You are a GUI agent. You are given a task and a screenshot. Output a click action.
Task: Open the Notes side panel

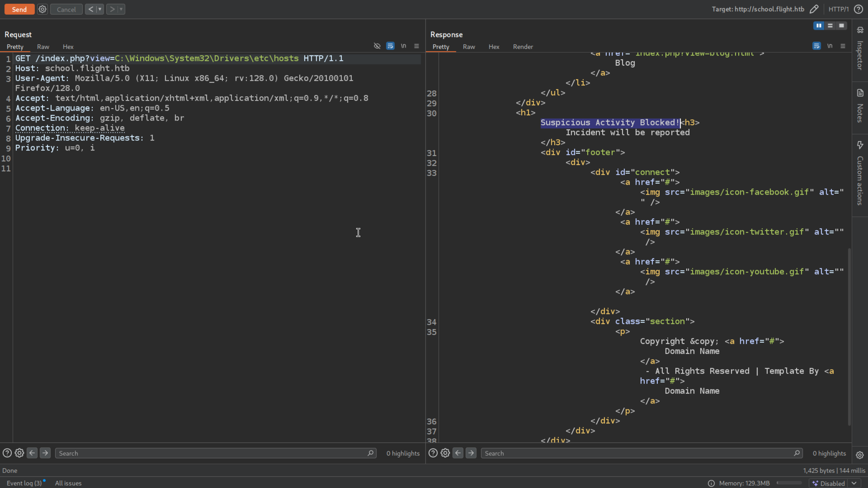pyautogui.click(x=860, y=107)
